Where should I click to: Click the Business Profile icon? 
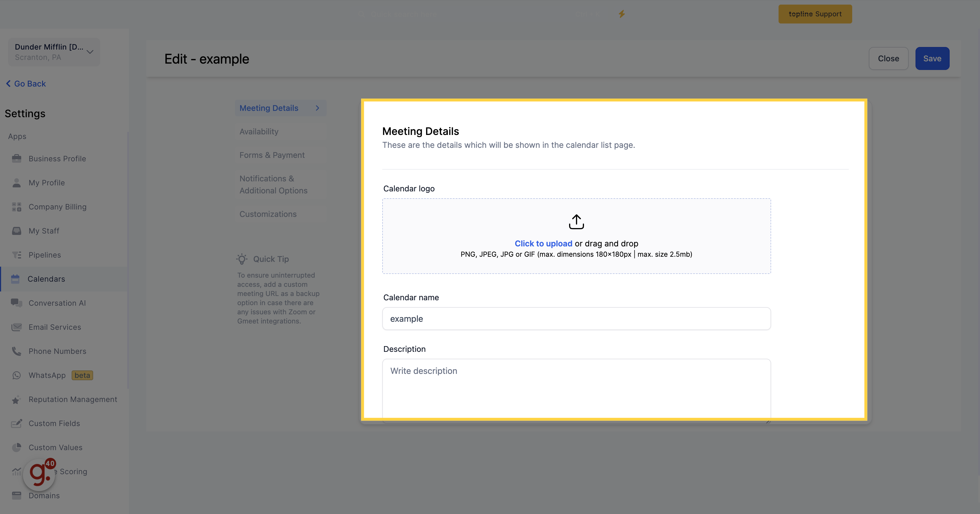pos(16,158)
